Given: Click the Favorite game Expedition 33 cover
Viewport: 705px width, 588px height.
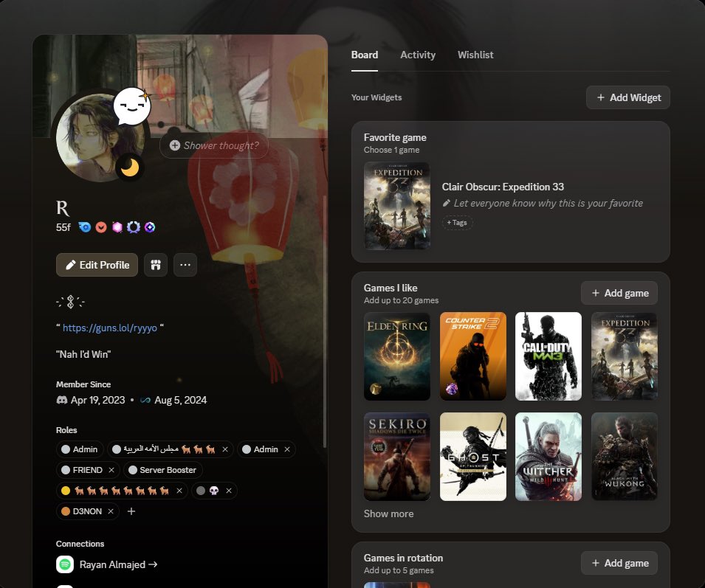Looking at the screenshot, I should click(x=396, y=206).
